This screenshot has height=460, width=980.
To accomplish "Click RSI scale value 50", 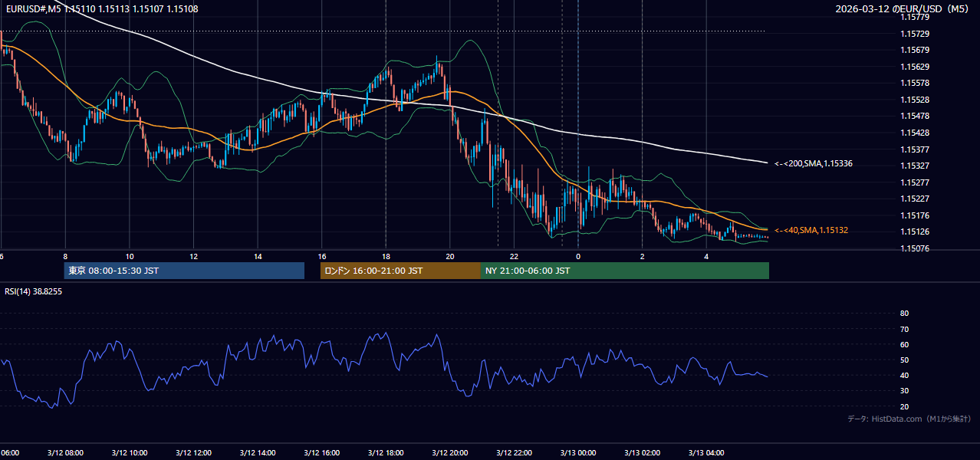I will (x=904, y=360).
